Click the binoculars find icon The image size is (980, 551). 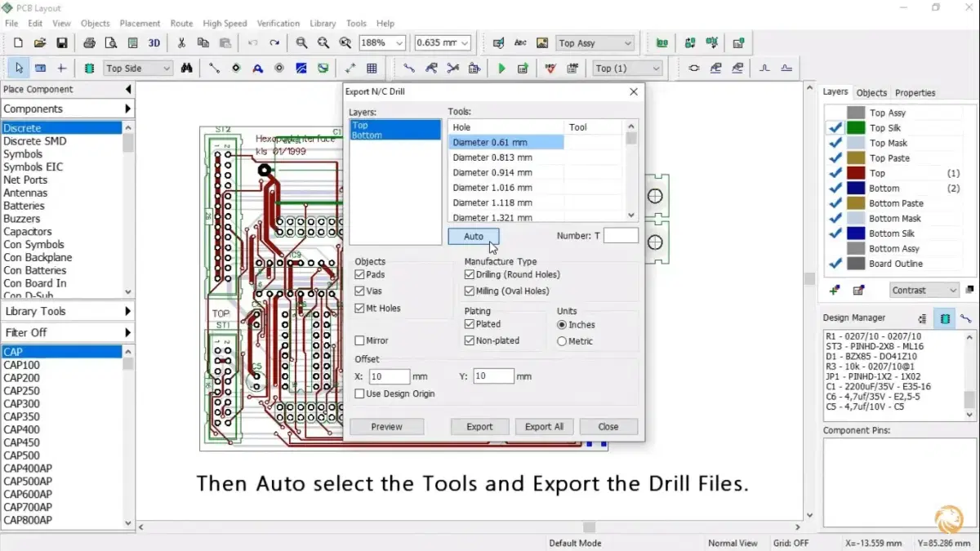(x=187, y=69)
